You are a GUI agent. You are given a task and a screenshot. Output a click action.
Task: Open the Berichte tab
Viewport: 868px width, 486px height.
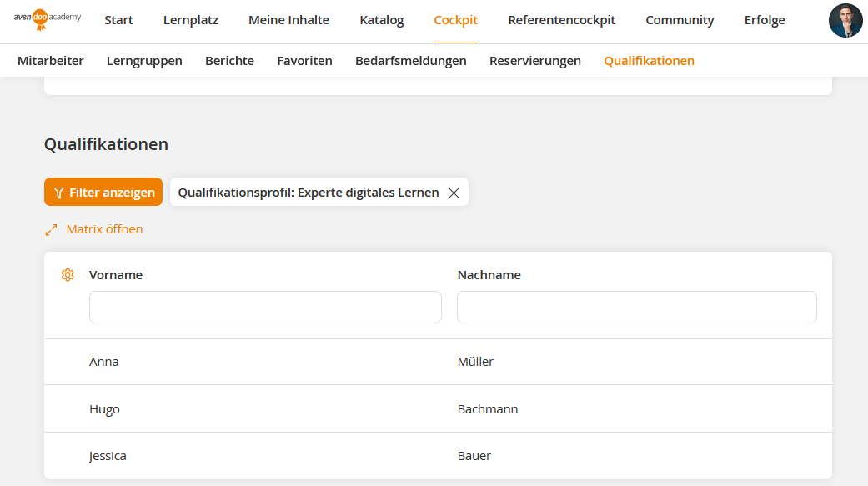(x=229, y=60)
